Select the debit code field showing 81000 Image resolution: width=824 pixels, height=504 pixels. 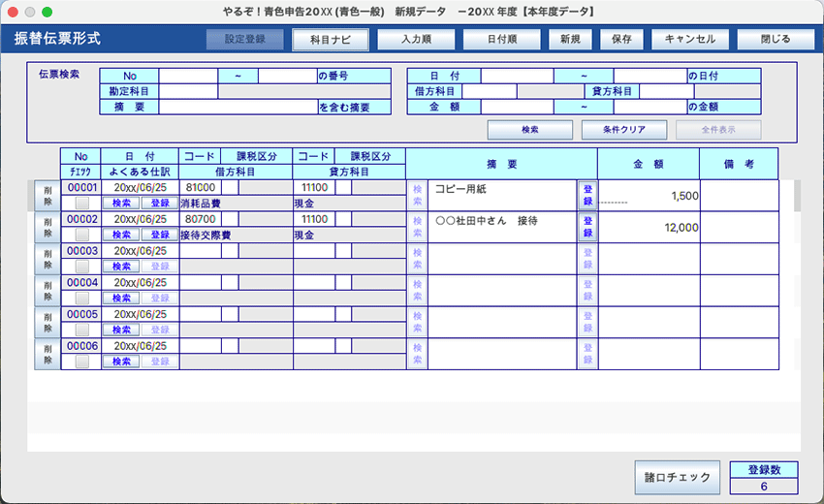[x=201, y=187]
